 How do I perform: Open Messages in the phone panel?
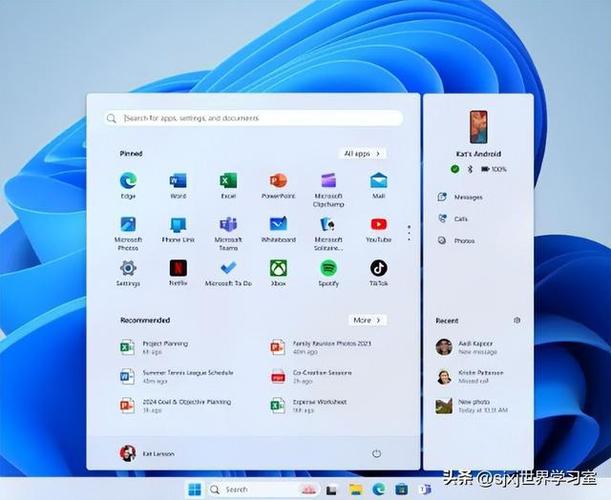[466, 197]
